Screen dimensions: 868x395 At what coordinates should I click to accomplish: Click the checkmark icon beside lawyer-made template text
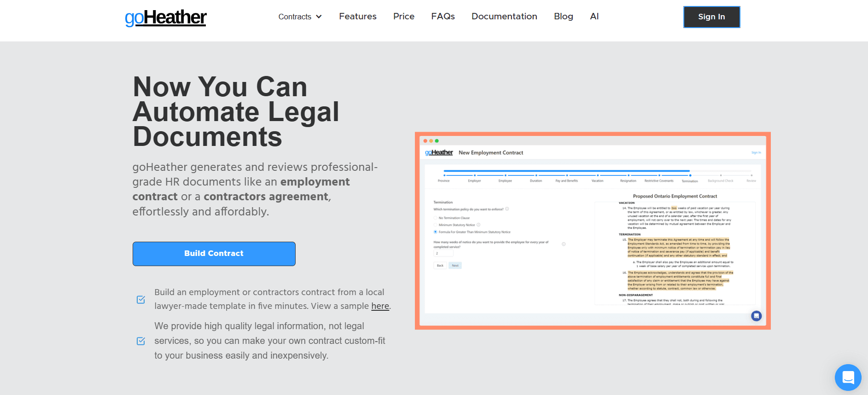141,300
